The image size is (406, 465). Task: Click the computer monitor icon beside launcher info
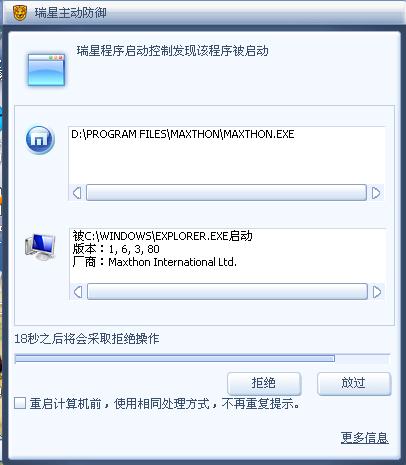[40, 247]
